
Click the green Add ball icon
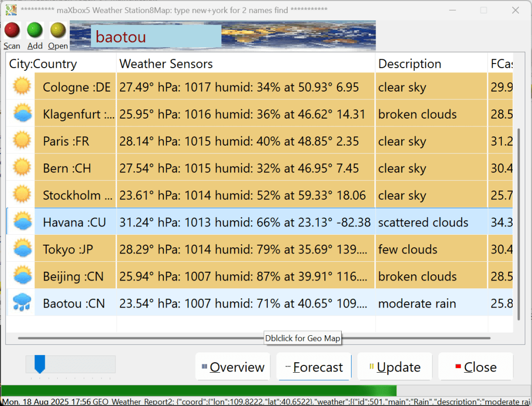(35, 31)
